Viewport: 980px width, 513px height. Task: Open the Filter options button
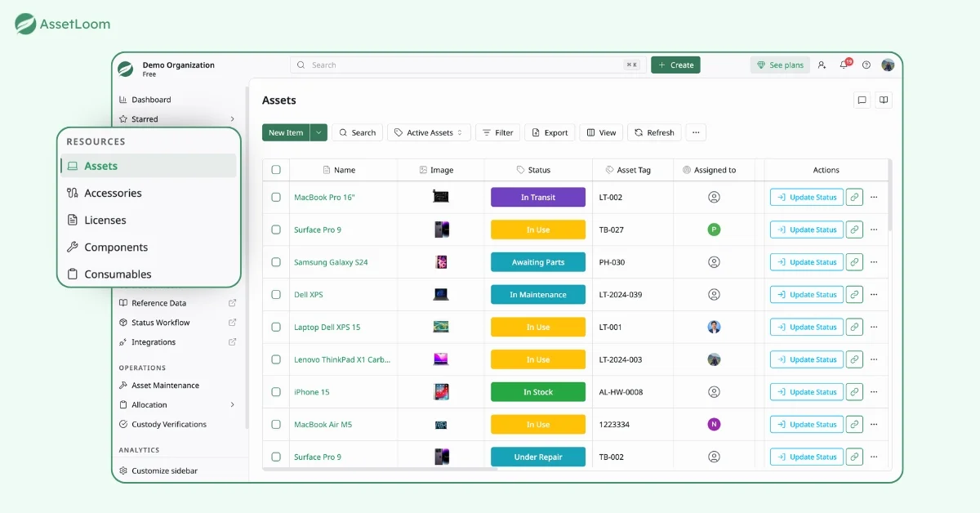pyautogui.click(x=497, y=132)
